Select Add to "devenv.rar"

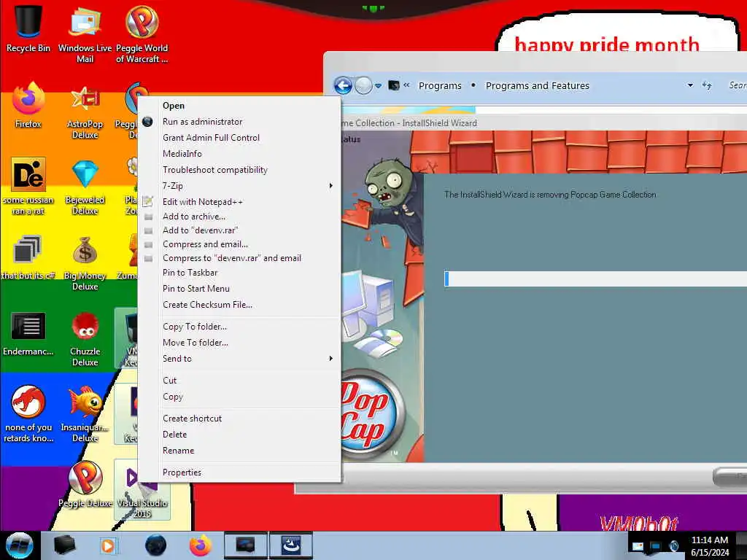(200, 230)
